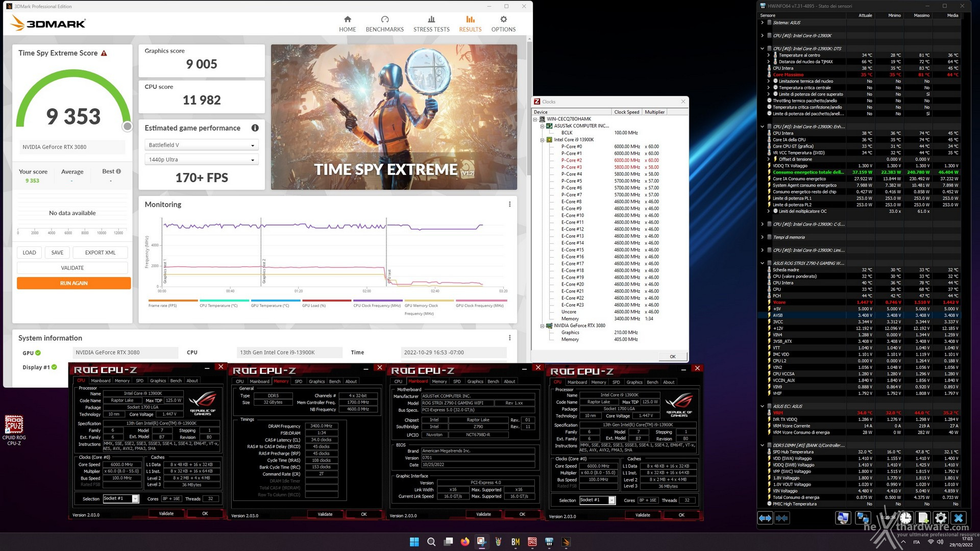
Task: Toggle Frame rate (FPS) legend swatch
Action: 173,300
